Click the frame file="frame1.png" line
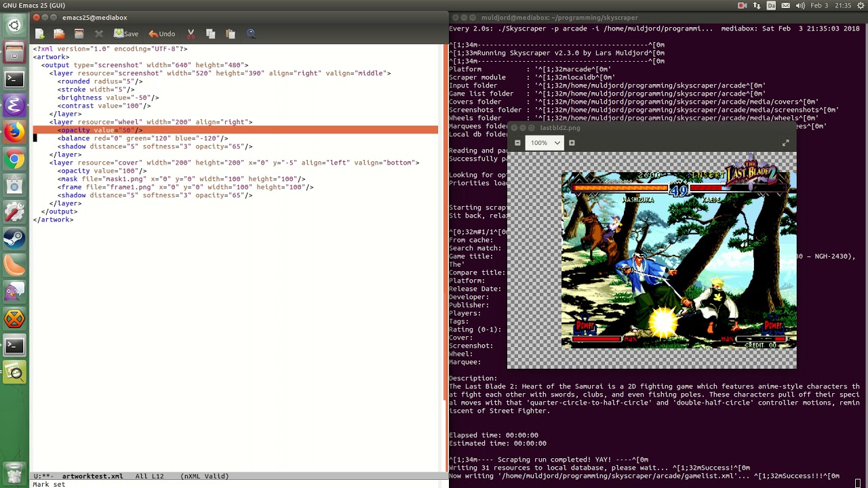 tap(185, 187)
